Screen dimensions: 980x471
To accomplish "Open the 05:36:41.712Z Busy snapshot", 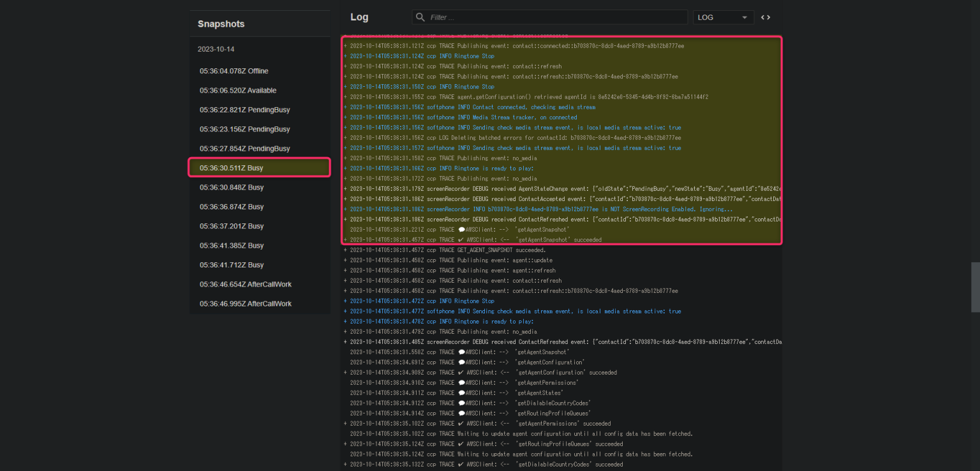I will click(231, 265).
